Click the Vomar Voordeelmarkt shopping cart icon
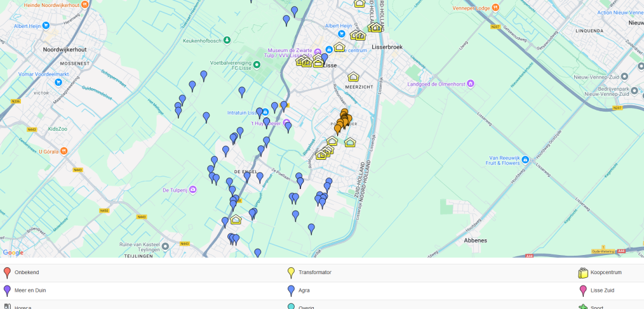 tap(58, 82)
